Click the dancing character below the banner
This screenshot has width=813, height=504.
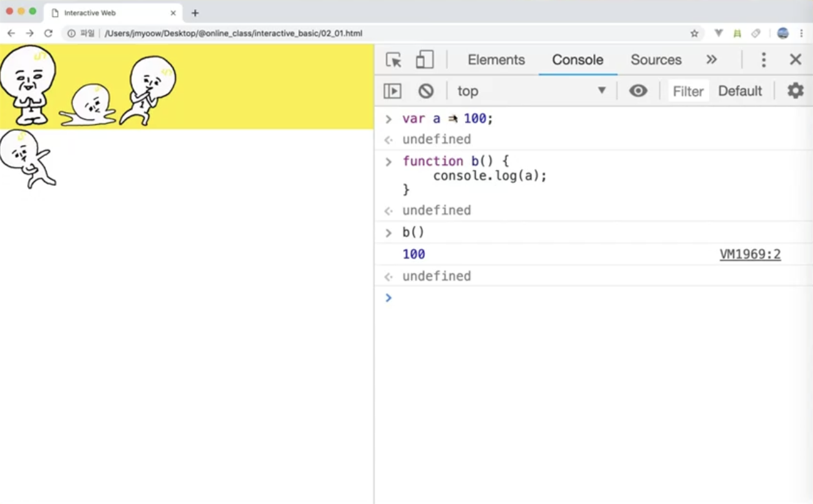tap(28, 158)
